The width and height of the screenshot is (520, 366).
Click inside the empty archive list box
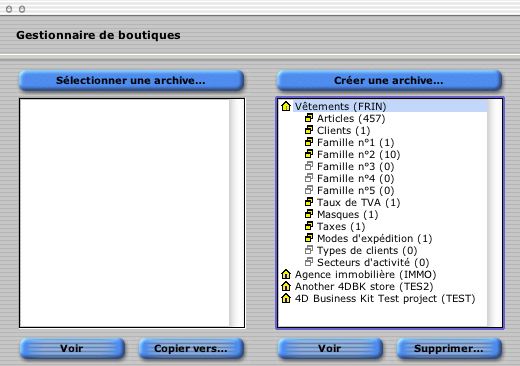click(x=124, y=213)
